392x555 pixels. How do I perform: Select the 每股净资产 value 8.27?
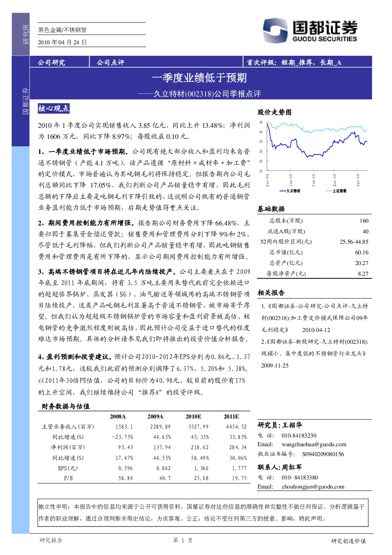coord(363,274)
